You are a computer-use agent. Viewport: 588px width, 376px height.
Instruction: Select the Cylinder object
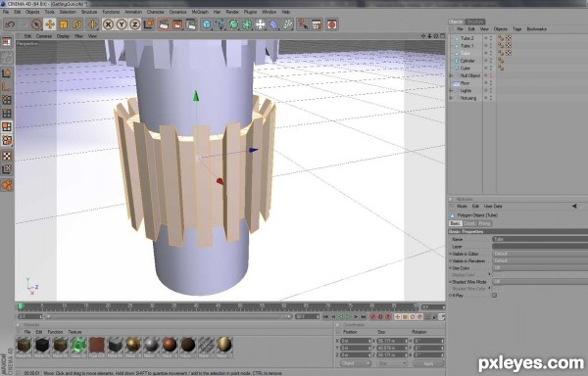[467, 61]
